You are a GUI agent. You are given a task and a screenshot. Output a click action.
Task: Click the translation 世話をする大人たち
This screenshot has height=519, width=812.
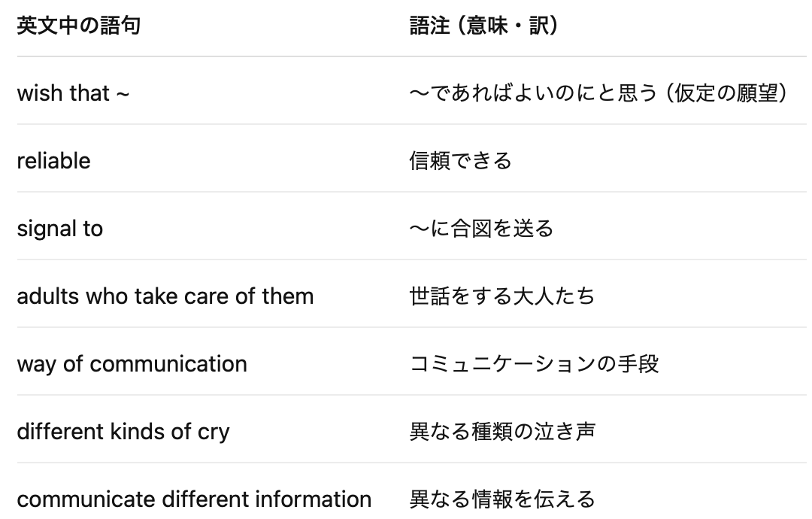tap(501, 297)
